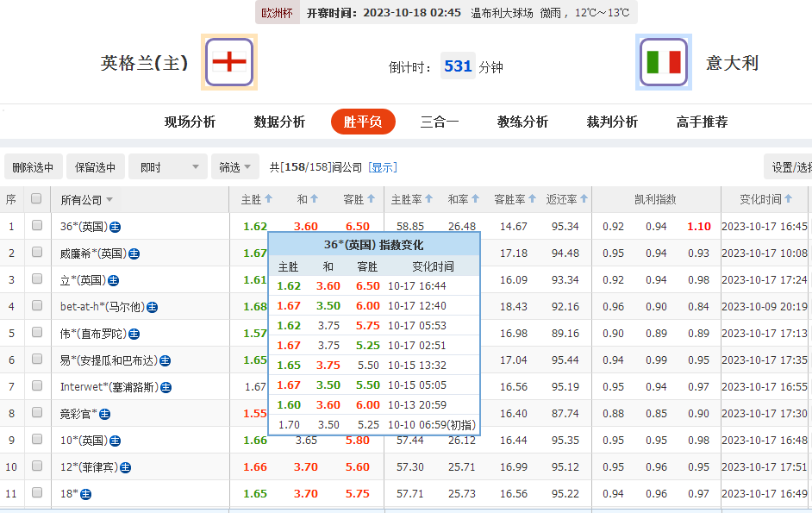Open the 三合一 tab
The image size is (812, 513).
pyautogui.click(x=440, y=122)
